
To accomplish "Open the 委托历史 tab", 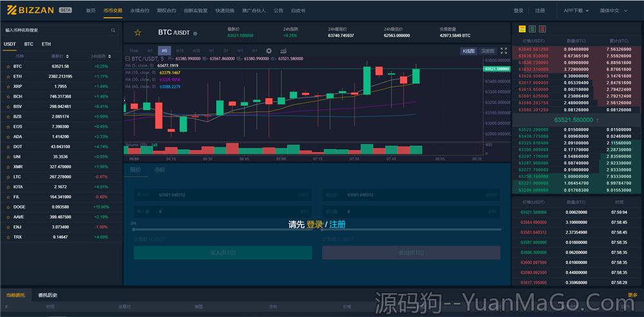I will pos(48,295).
